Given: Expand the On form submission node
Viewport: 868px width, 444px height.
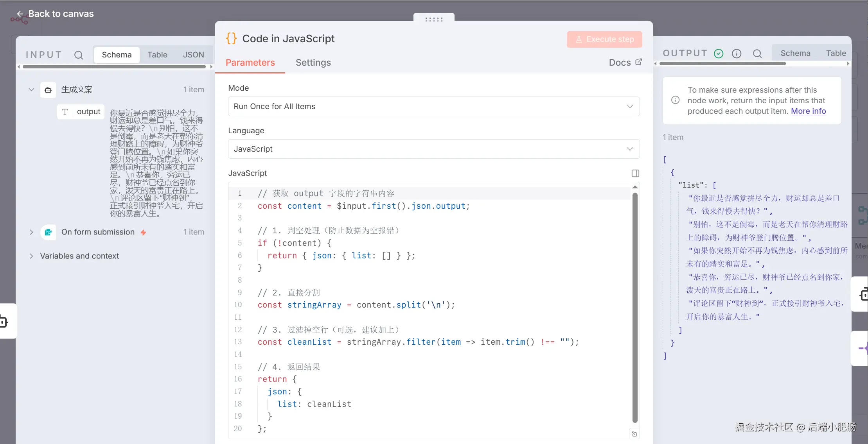Looking at the screenshot, I should coord(31,232).
